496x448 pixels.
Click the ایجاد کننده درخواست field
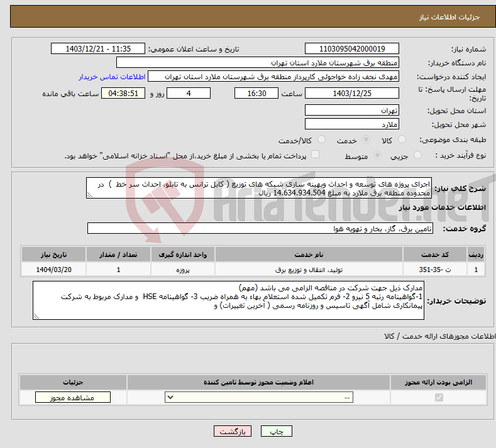point(273,77)
